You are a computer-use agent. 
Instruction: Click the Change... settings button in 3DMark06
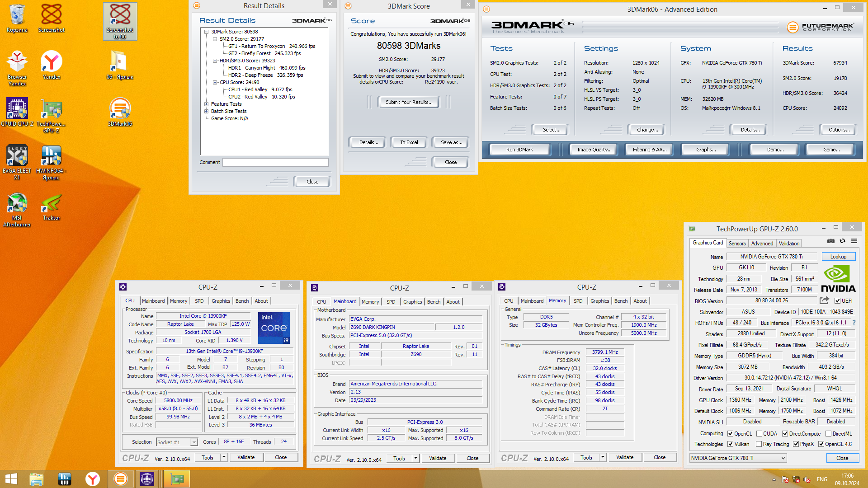647,130
